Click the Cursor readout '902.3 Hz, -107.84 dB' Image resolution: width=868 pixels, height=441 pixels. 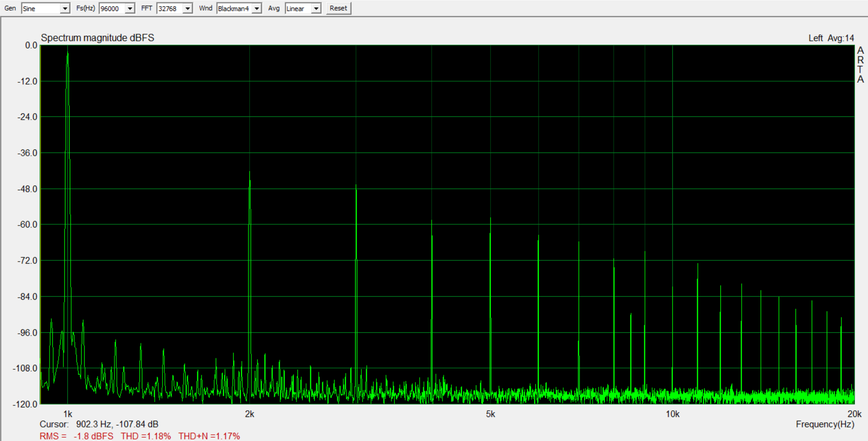pos(117,424)
